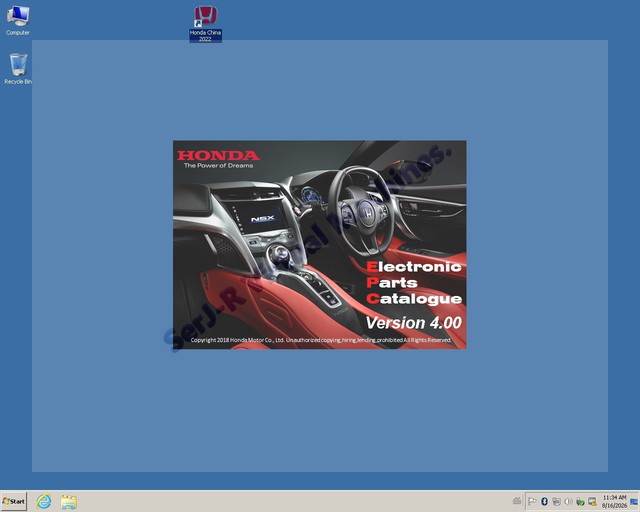
Task: Click the Show Desktop button at taskbar end
Action: click(634, 501)
